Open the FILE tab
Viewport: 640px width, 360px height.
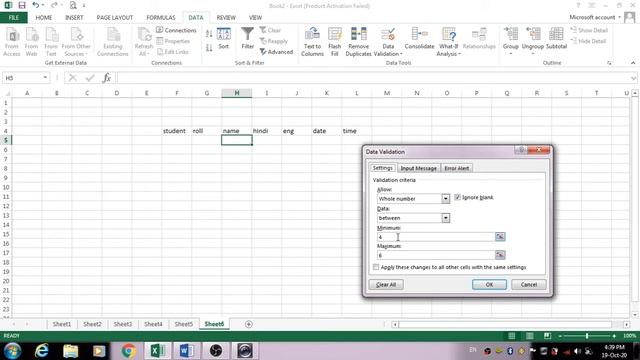14,18
